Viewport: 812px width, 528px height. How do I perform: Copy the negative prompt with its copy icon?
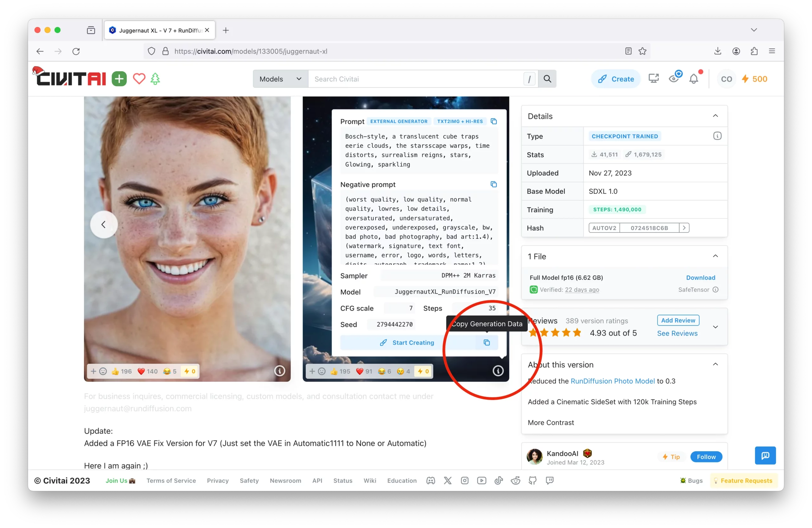coord(493,185)
